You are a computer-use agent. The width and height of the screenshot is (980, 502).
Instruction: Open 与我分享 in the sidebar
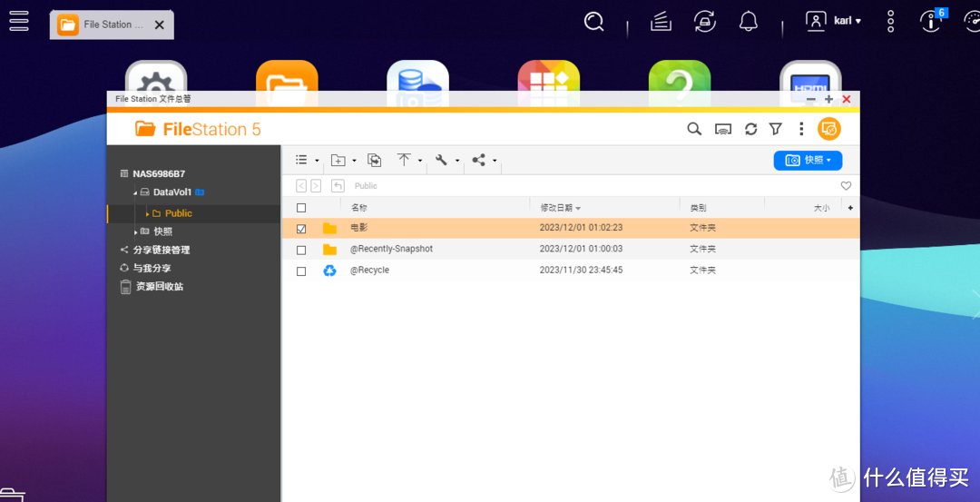[152, 268]
